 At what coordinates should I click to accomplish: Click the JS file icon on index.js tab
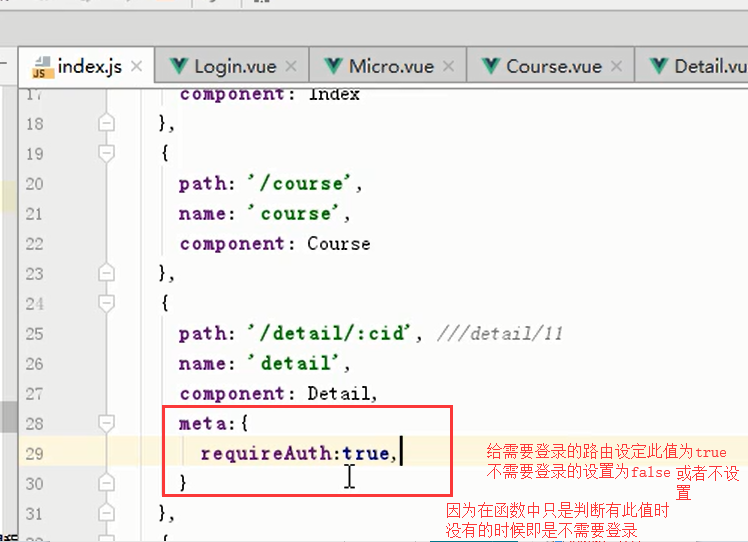click(x=42, y=67)
